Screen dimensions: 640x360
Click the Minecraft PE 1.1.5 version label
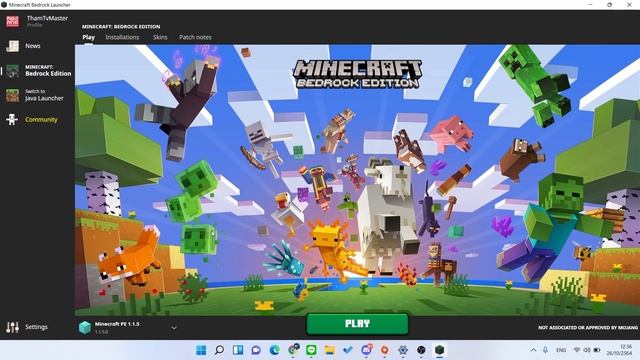117,324
